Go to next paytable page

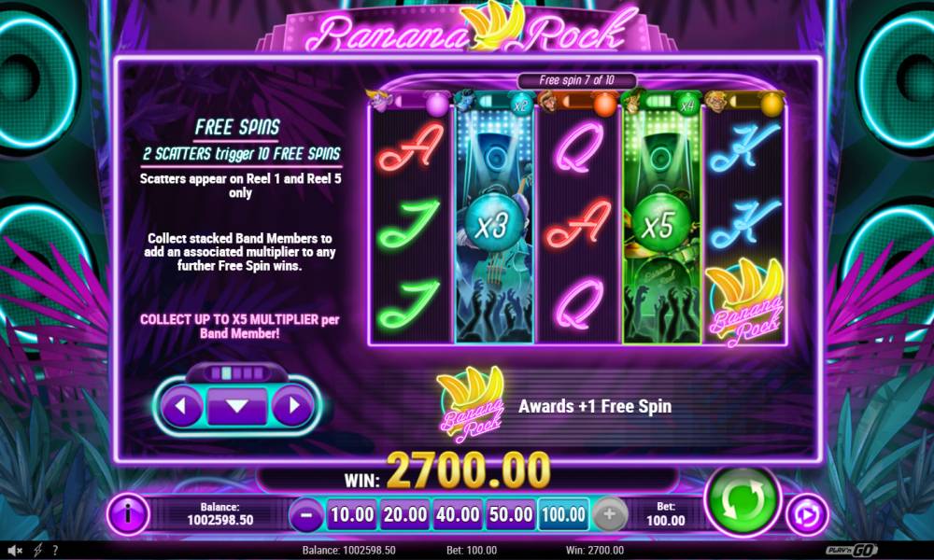(292, 406)
